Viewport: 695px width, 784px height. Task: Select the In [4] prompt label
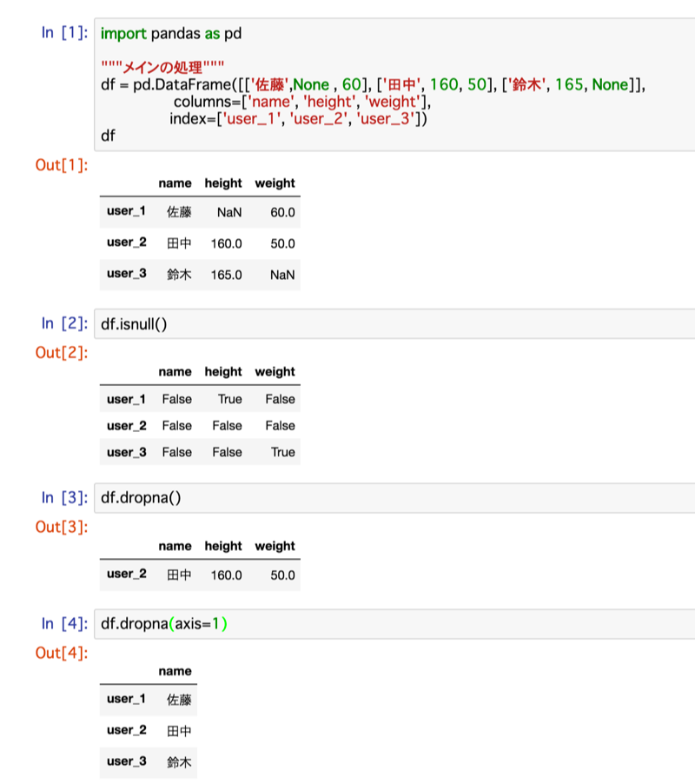click(64, 623)
